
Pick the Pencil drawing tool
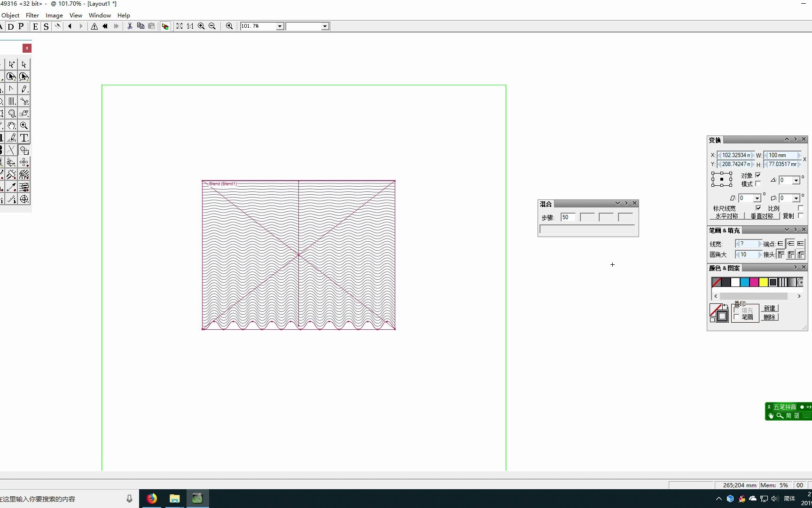(24, 89)
